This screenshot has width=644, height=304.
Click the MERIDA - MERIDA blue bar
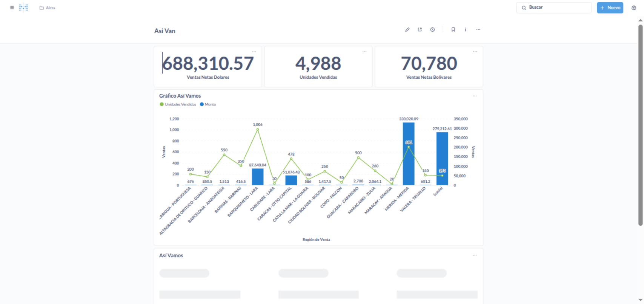pyautogui.click(x=409, y=154)
